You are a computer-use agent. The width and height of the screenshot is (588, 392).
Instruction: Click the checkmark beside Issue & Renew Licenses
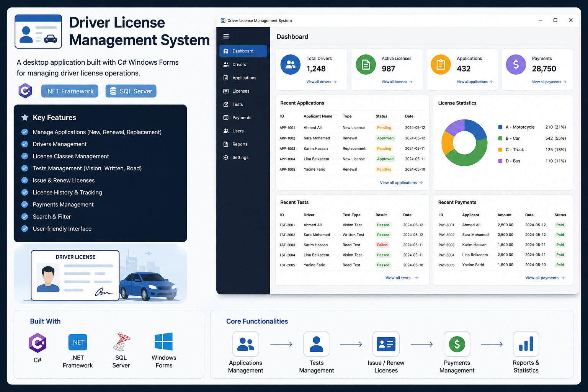24,180
